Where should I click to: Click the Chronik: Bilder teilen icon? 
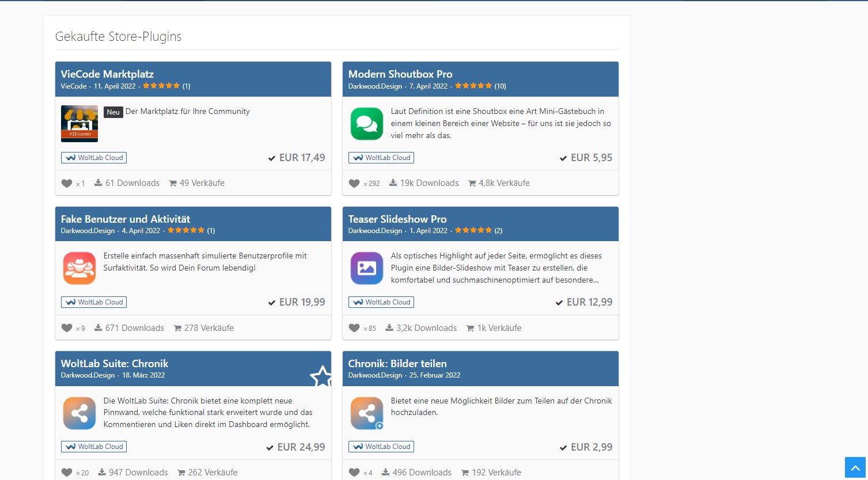[367, 413]
